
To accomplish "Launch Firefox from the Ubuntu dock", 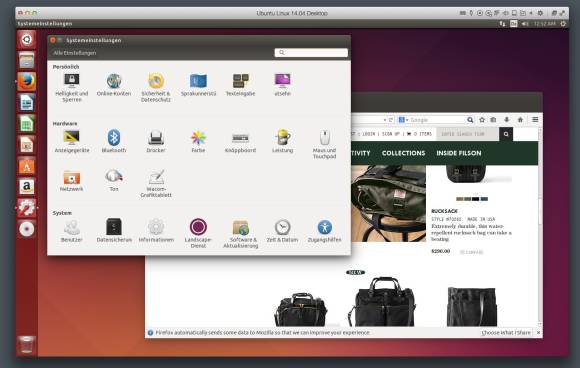I will click(x=27, y=81).
